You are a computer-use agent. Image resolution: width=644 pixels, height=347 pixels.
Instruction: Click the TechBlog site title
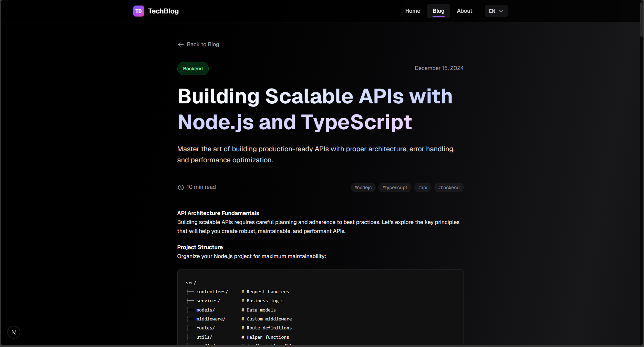pos(163,11)
